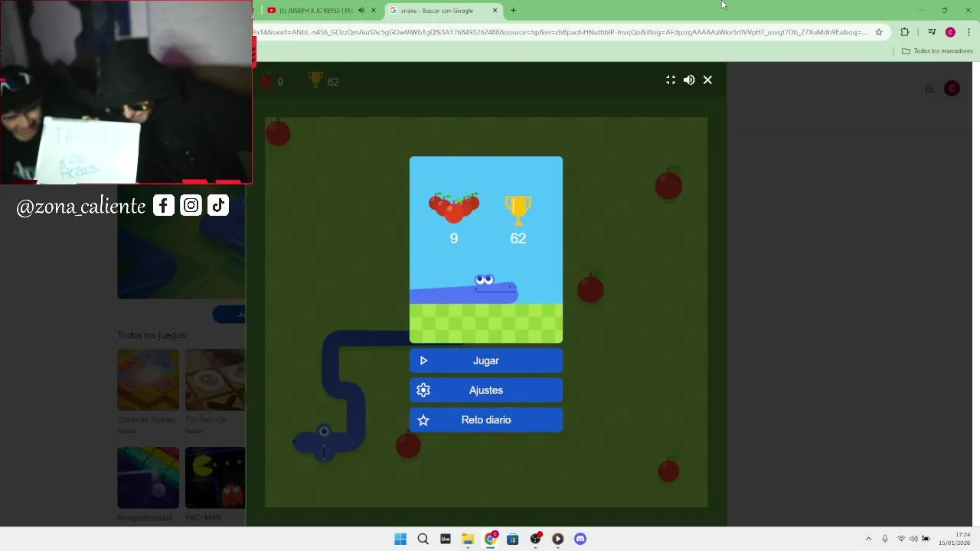Open the battery status icon in the tray
The height and width of the screenshot is (551, 980).
(926, 539)
